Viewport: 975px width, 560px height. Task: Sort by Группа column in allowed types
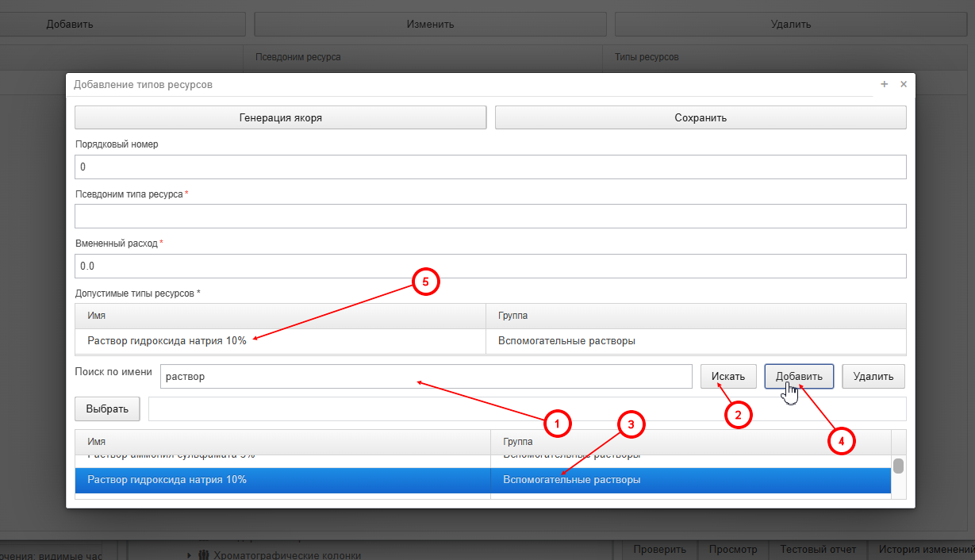click(695, 316)
